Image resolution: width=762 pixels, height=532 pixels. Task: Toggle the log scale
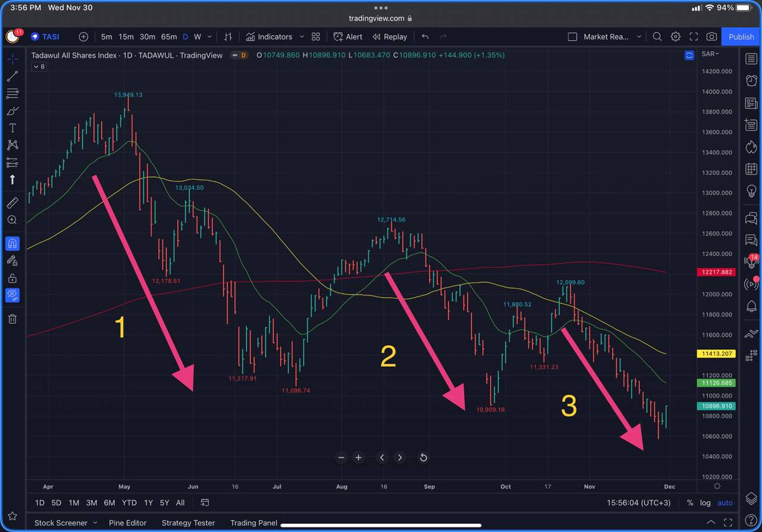(705, 503)
